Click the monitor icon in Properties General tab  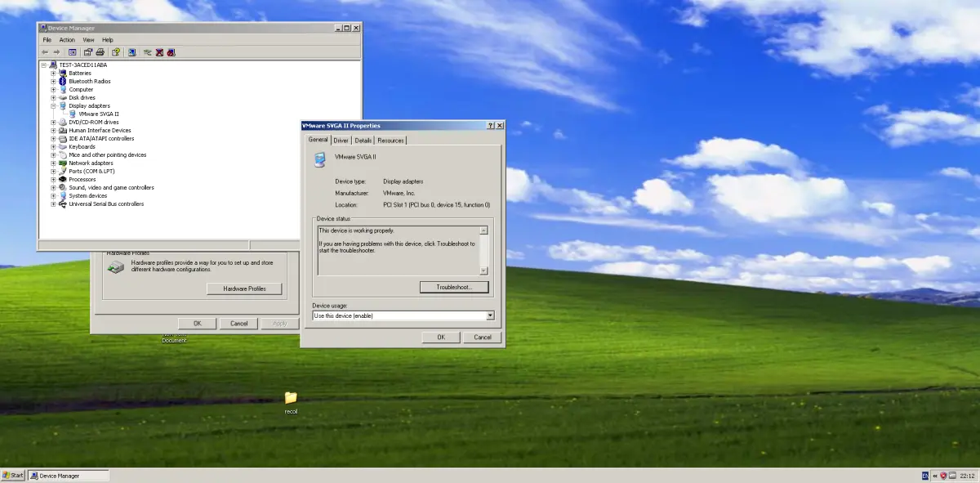pos(319,159)
